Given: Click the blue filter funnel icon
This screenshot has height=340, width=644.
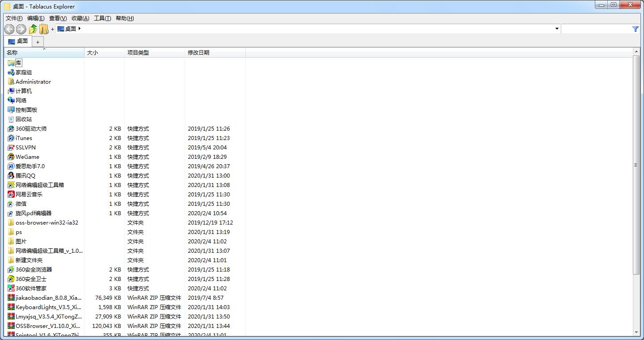Looking at the screenshot, I should [636, 29].
